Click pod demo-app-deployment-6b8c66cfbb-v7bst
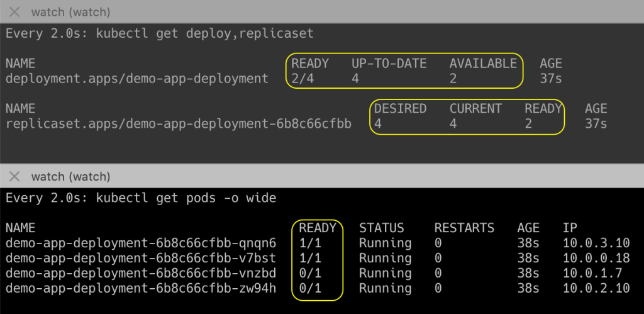This screenshot has width=644, height=314. tap(141, 258)
